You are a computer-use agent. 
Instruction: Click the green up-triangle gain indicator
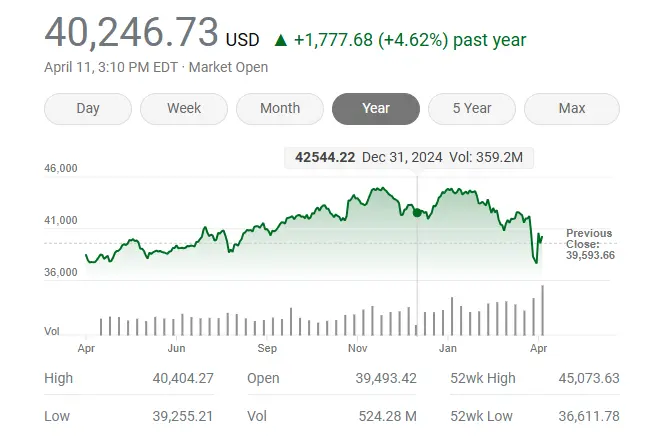click(280, 40)
